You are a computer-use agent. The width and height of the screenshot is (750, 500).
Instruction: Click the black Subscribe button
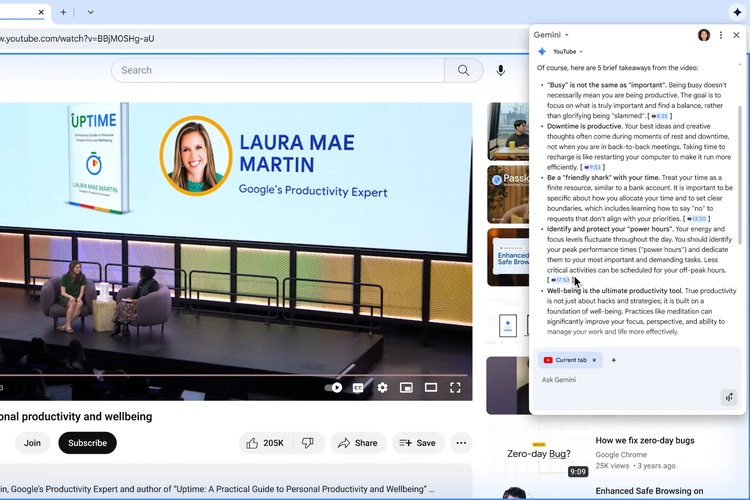click(88, 443)
